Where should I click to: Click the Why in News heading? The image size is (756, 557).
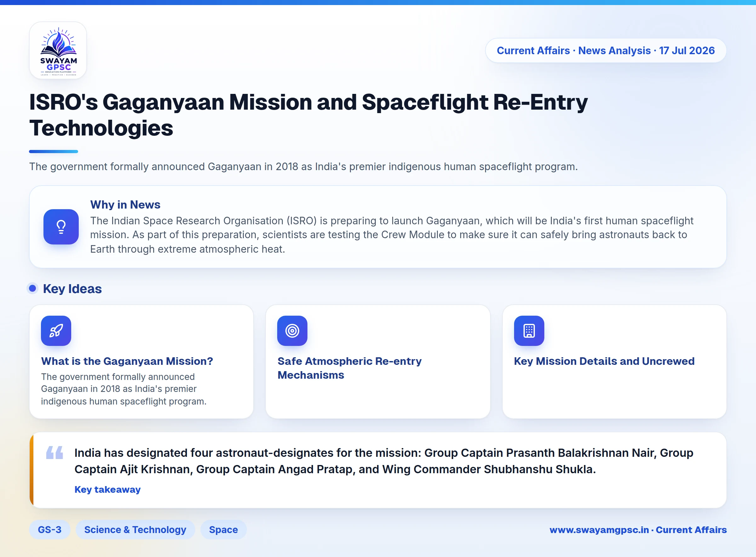pos(125,205)
